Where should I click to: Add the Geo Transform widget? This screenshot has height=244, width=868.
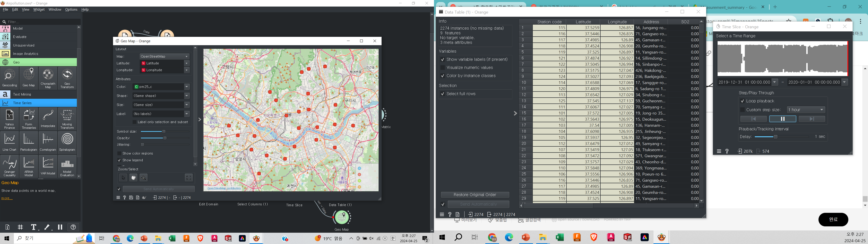(x=67, y=78)
